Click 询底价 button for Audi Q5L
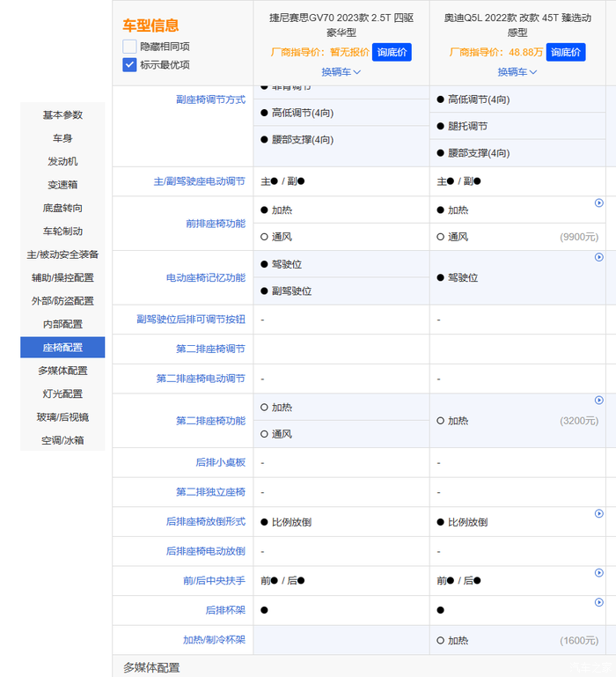The height and width of the screenshot is (677, 616). [x=567, y=52]
